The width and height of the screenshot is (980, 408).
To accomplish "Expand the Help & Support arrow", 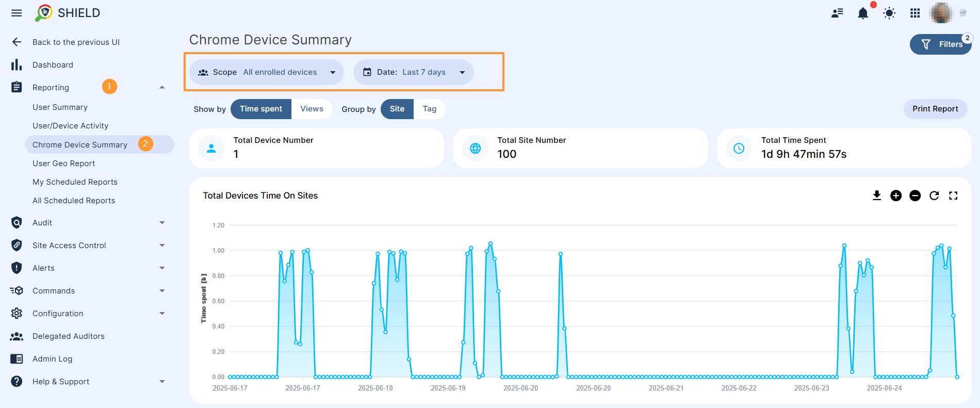I will (x=162, y=381).
